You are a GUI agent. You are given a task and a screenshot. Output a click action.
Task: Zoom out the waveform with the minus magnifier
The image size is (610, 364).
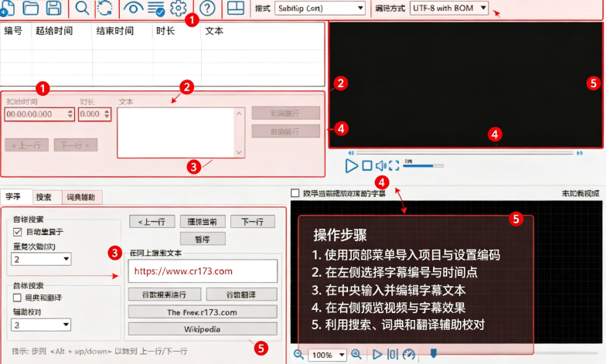click(298, 354)
